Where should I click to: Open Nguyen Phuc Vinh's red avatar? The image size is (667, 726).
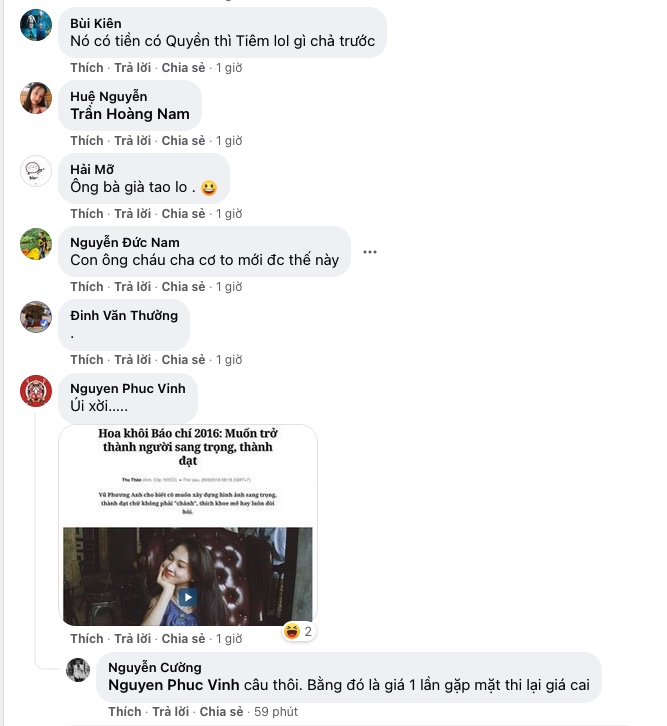click(x=36, y=391)
